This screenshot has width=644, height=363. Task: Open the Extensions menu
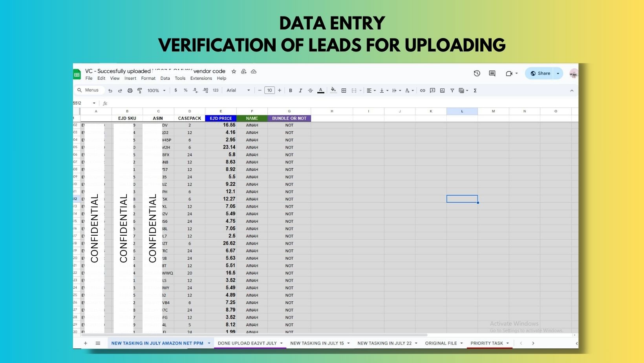pyautogui.click(x=201, y=78)
